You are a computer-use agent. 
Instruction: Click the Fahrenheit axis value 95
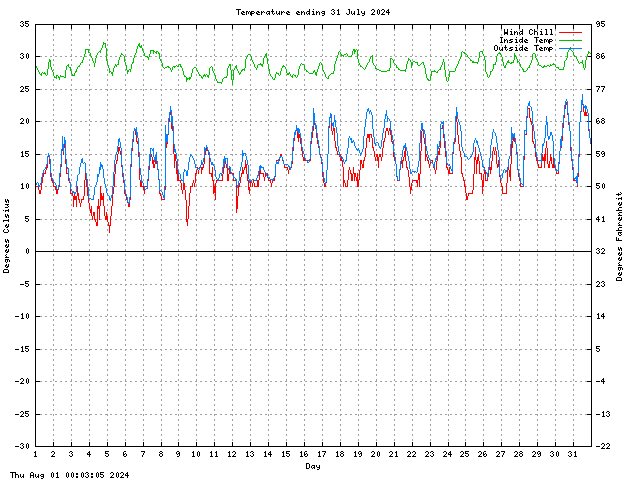click(x=600, y=24)
